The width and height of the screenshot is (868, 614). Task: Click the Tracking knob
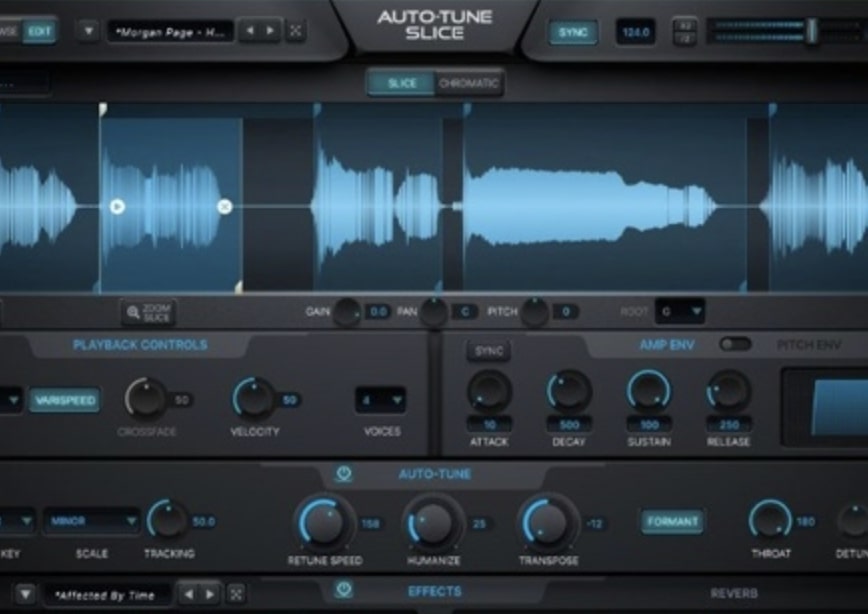168,520
